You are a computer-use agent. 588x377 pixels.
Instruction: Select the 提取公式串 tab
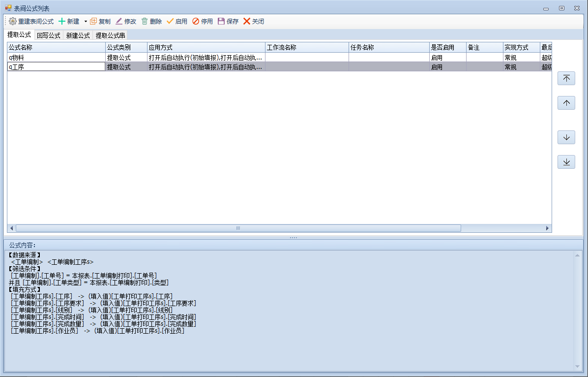pyautogui.click(x=110, y=35)
